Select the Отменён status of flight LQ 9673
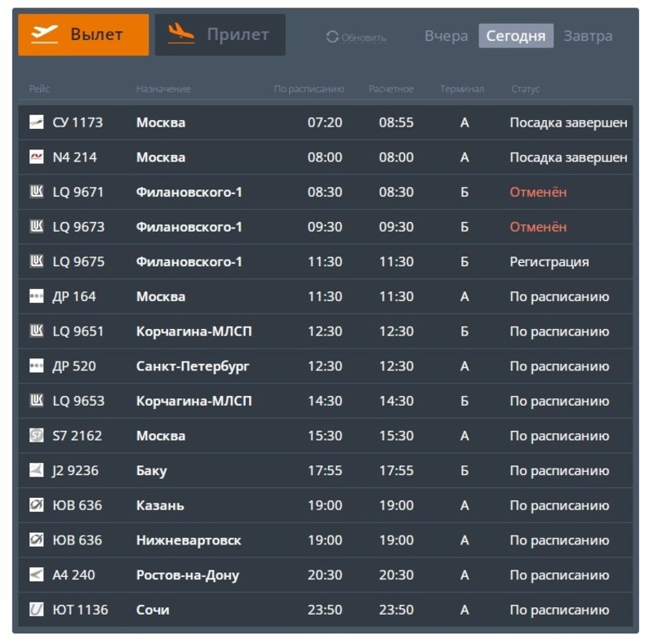Screen dimensions: 653x644 tap(538, 227)
